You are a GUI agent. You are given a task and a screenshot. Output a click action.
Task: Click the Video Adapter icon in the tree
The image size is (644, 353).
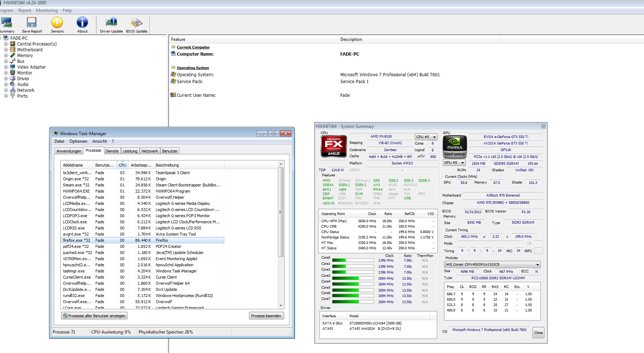13,67
